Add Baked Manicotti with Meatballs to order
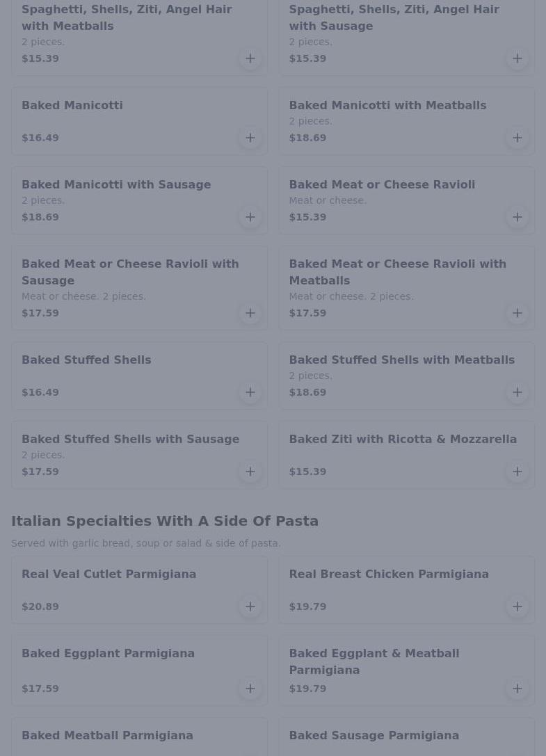This screenshot has width=546, height=756. 517,138
